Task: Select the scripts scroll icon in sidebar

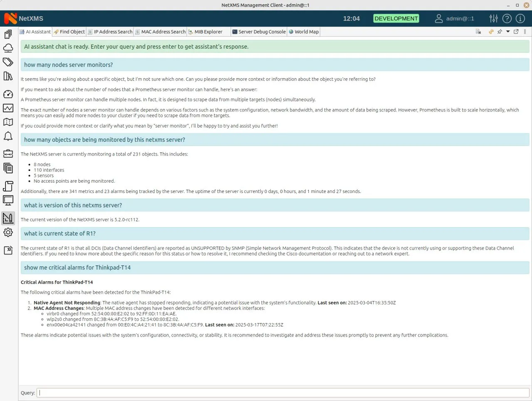Action: click(8, 186)
